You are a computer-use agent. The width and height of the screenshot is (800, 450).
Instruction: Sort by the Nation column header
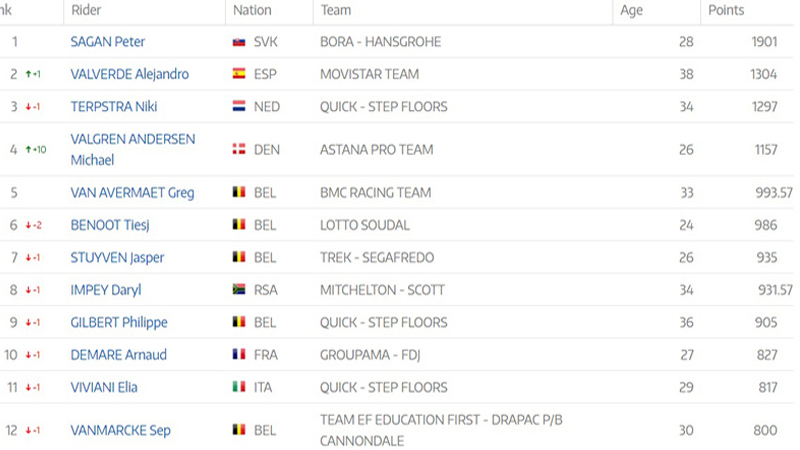pyautogui.click(x=252, y=10)
